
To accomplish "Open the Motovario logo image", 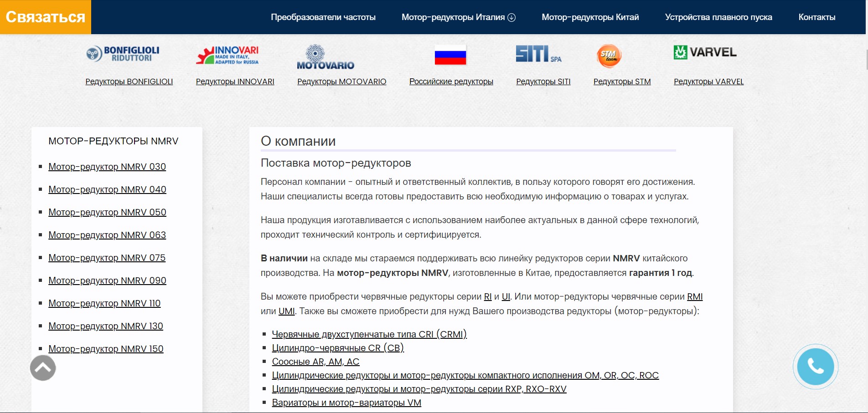I will click(325, 57).
